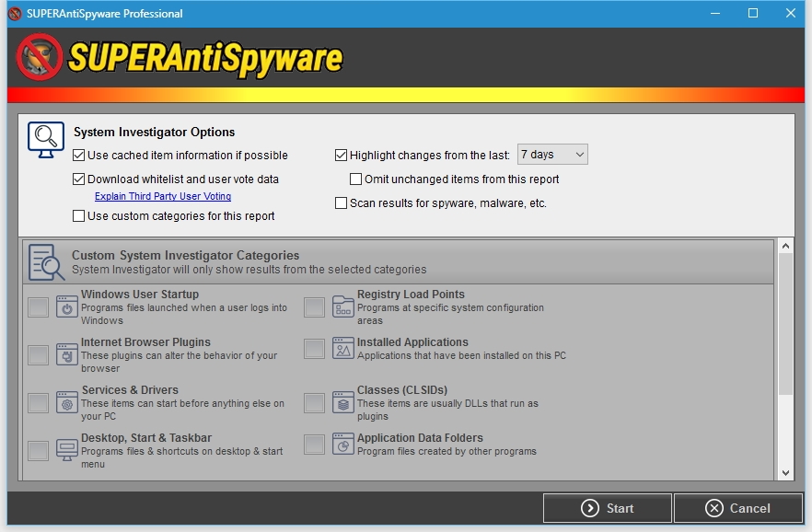The height and width of the screenshot is (532, 812).
Task: Enable Use custom categories for this report
Action: pos(79,216)
